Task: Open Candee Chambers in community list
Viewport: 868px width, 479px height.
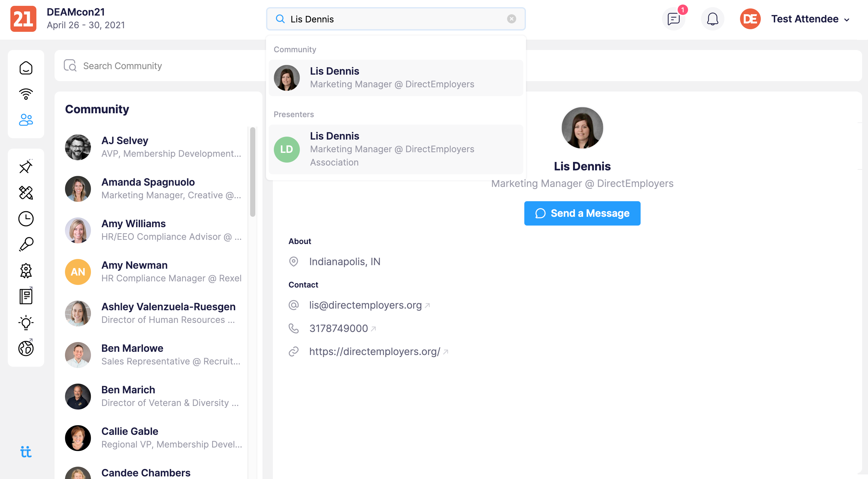Action: click(x=153, y=473)
